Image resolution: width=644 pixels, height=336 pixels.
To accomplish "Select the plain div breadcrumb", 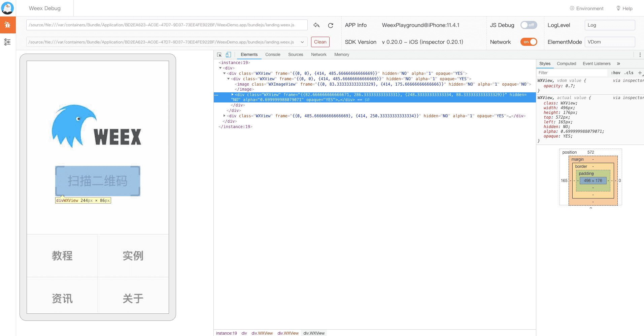I will [x=244, y=333].
